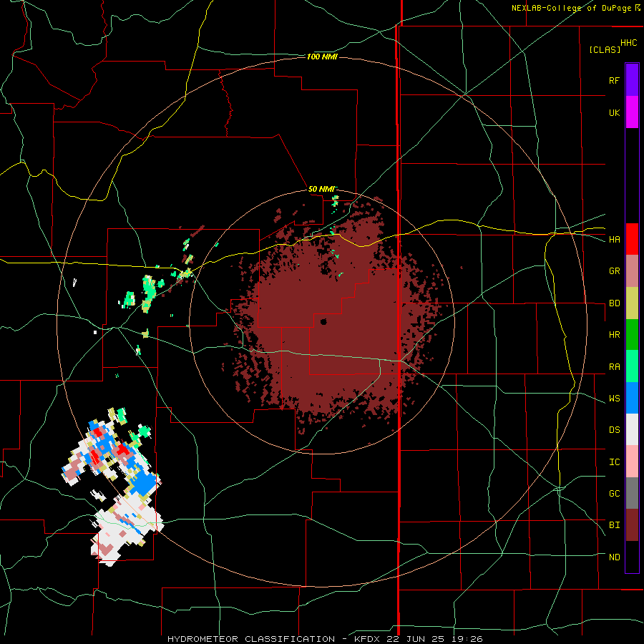Viewport: 644px width, 644px height.
Task: Click the brown BI legend color swatch
Action: click(x=632, y=525)
